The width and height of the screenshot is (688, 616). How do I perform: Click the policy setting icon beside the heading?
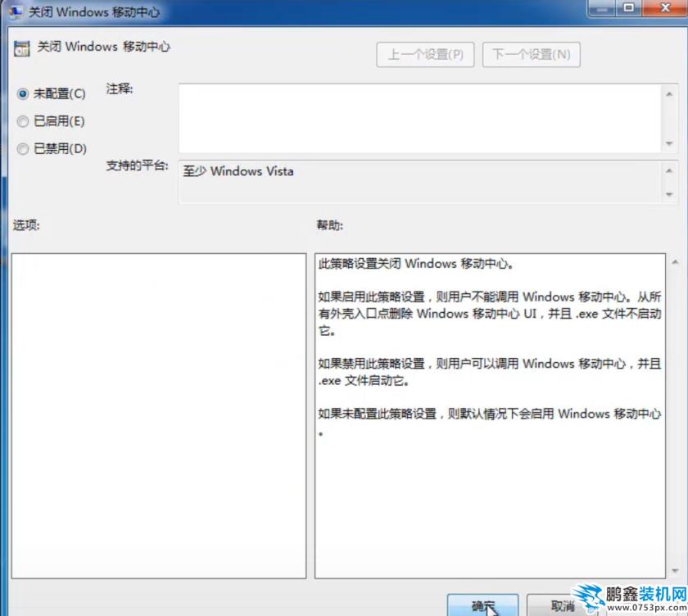click(21, 48)
